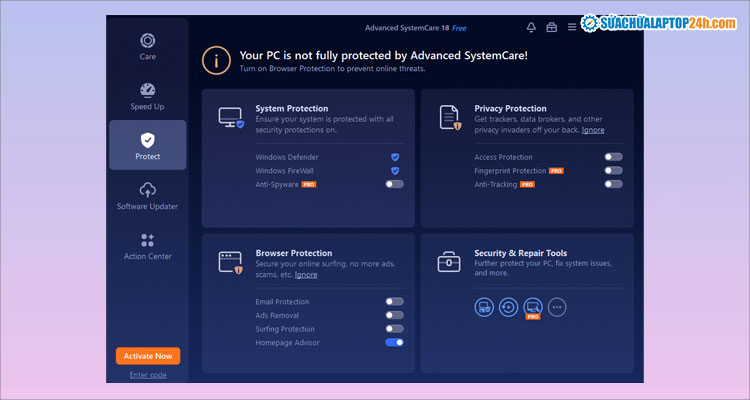The width and height of the screenshot is (750, 400).
Task: Open Software Updater cloud icon
Action: tap(147, 190)
